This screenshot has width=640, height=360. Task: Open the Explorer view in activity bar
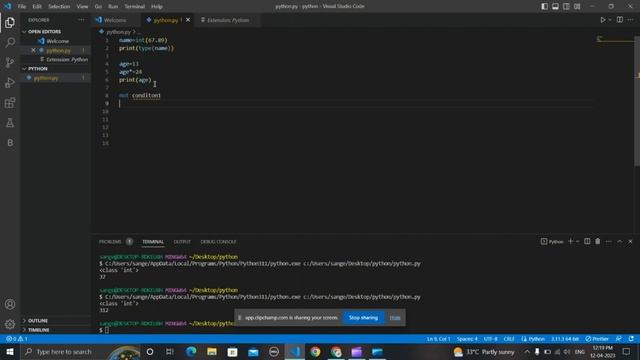(10, 22)
